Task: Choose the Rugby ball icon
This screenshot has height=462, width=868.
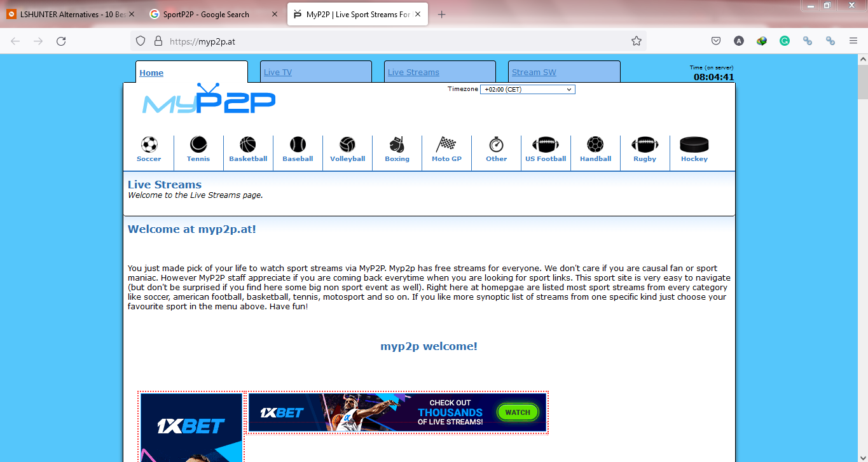Action: (645, 144)
